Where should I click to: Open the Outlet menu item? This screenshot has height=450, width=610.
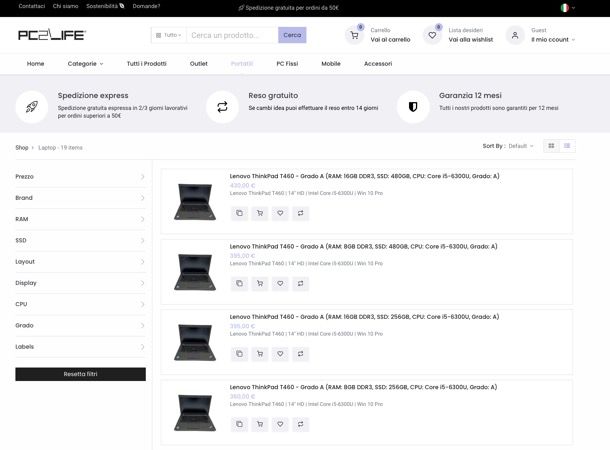(x=198, y=64)
